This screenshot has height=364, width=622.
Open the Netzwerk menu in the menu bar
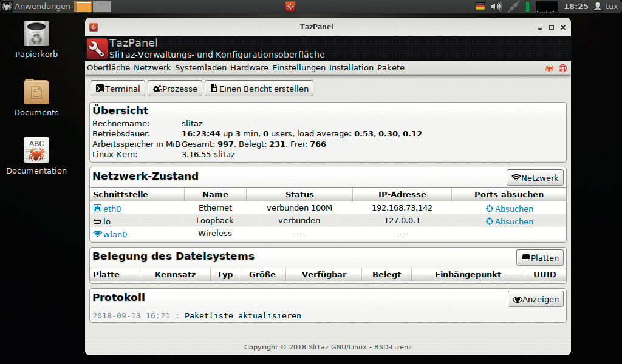pyautogui.click(x=152, y=68)
